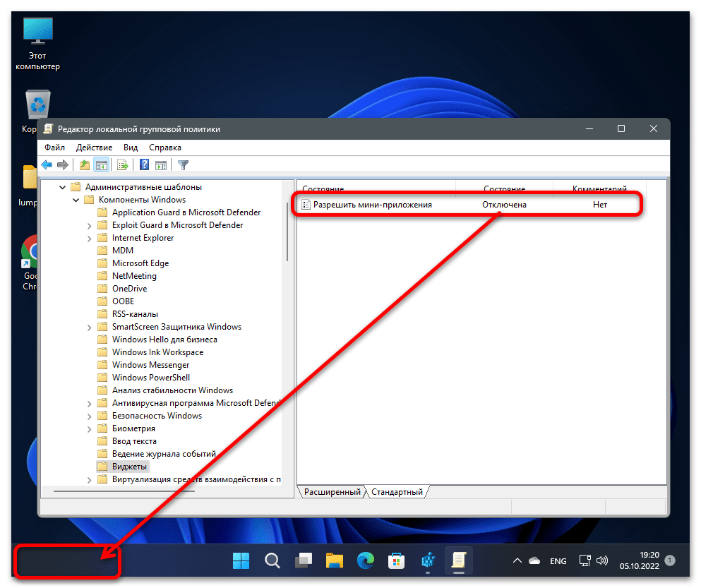Toggle the show/hide action pane icon

point(161,165)
